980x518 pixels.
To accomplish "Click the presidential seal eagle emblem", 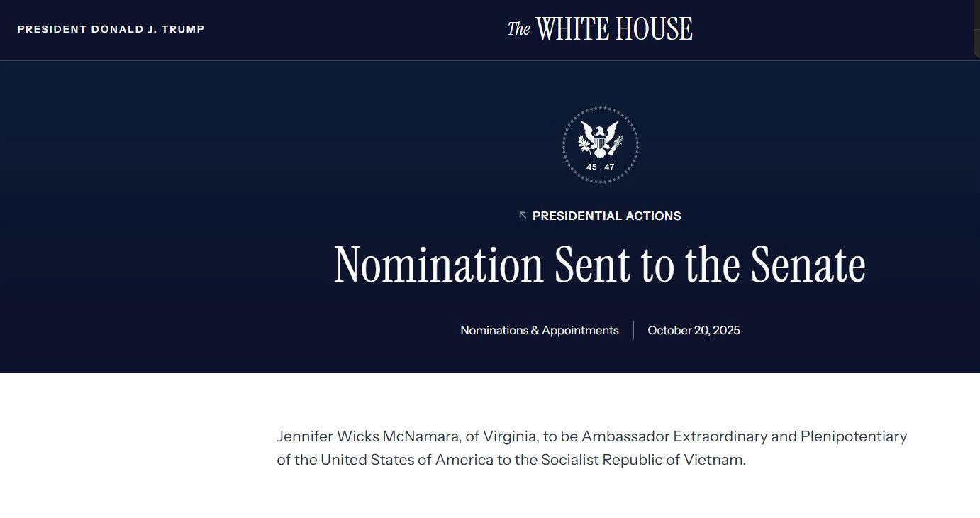I will coord(600,138).
